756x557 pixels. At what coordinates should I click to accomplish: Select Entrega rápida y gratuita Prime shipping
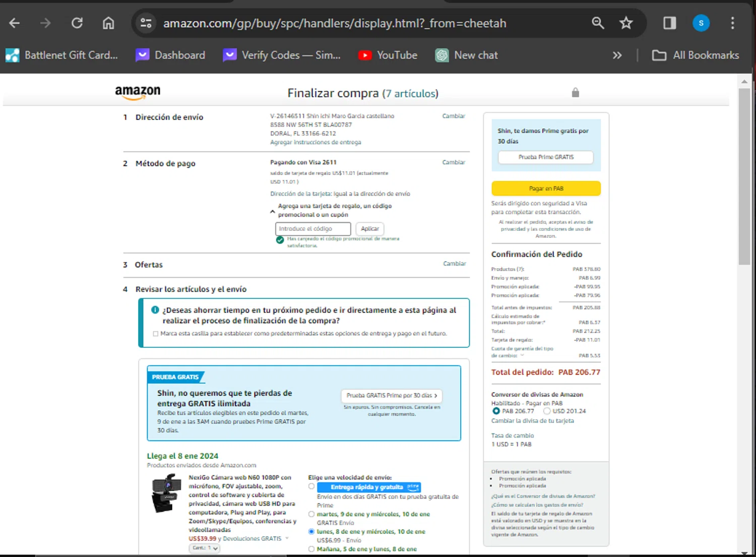point(311,487)
